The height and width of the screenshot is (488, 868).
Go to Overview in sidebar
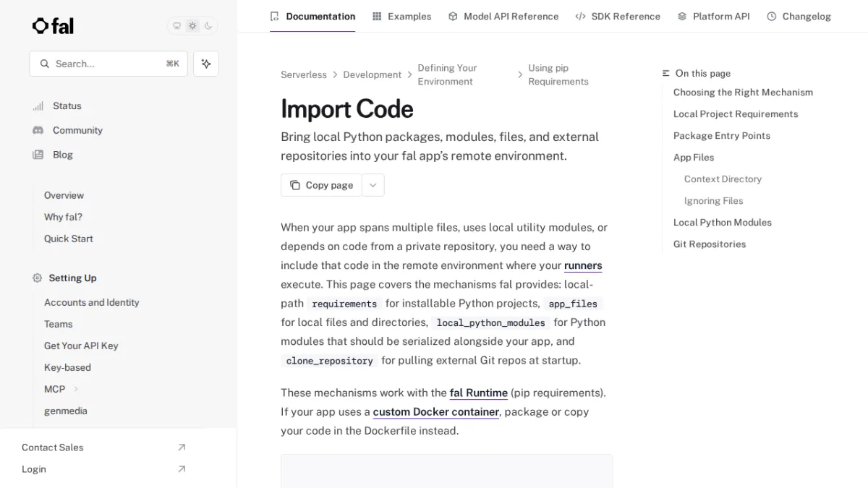pos(64,195)
